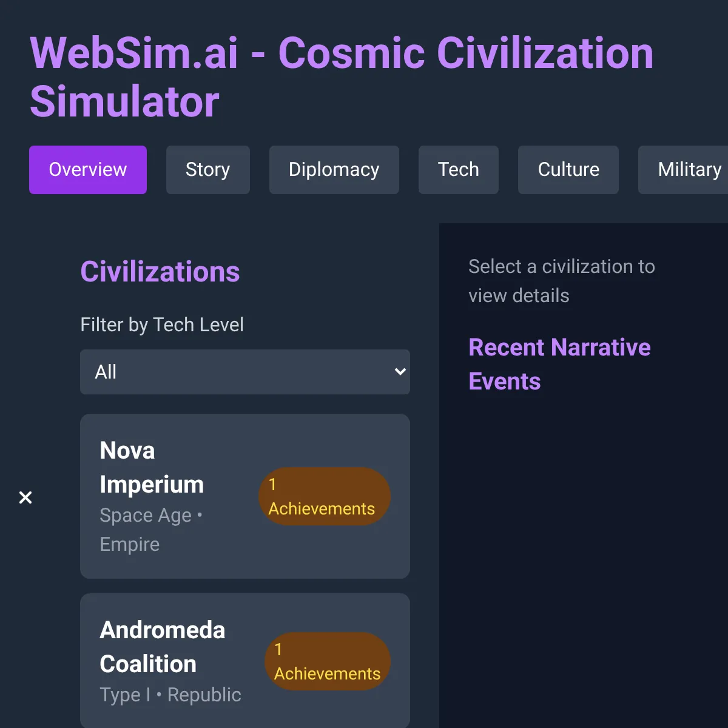Click the Type I • Republic subtitle
The height and width of the screenshot is (728, 728).
coord(170,695)
